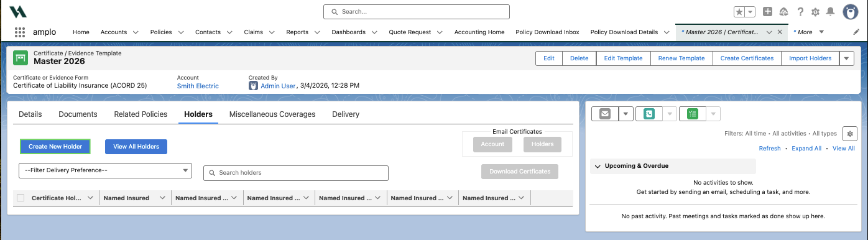Open the email activity dropdown arrow
This screenshot has height=240, width=868.
pos(626,114)
